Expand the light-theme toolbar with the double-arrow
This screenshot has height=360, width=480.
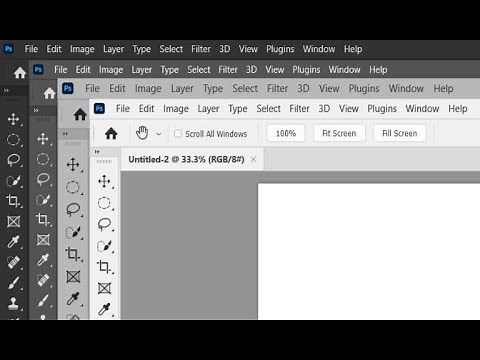97,152
